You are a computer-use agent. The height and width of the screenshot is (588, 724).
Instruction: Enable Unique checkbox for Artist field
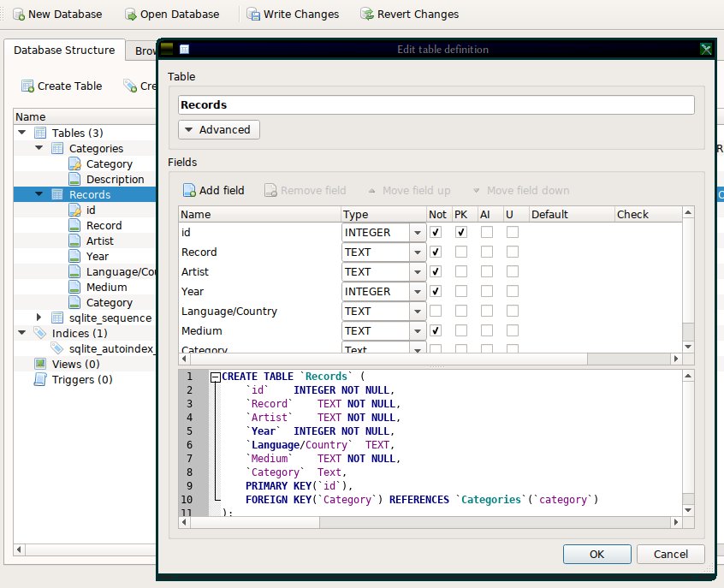pyautogui.click(x=512, y=272)
